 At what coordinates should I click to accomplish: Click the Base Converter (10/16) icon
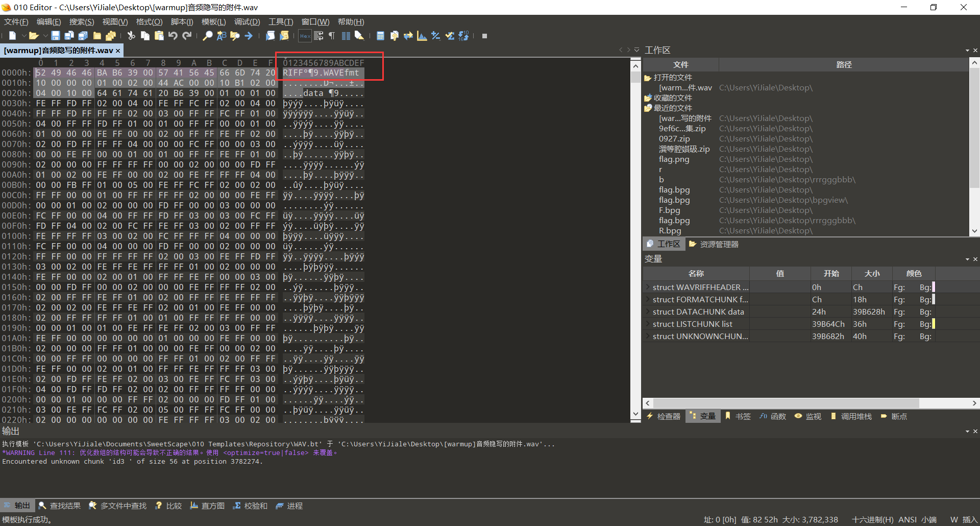point(463,36)
